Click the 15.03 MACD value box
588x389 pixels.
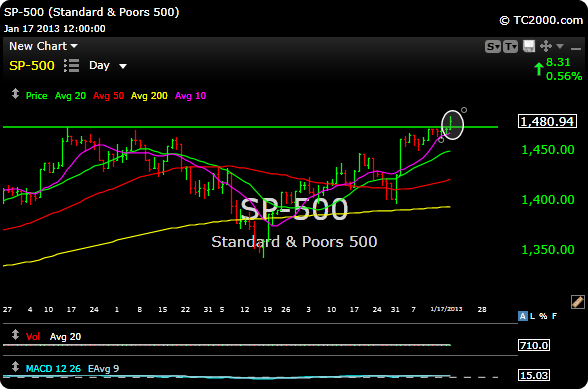pyautogui.click(x=534, y=375)
